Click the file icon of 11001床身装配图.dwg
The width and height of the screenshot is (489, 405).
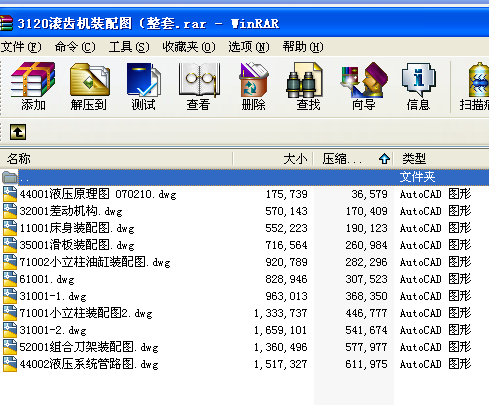pyautogui.click(x=10, y=228)
